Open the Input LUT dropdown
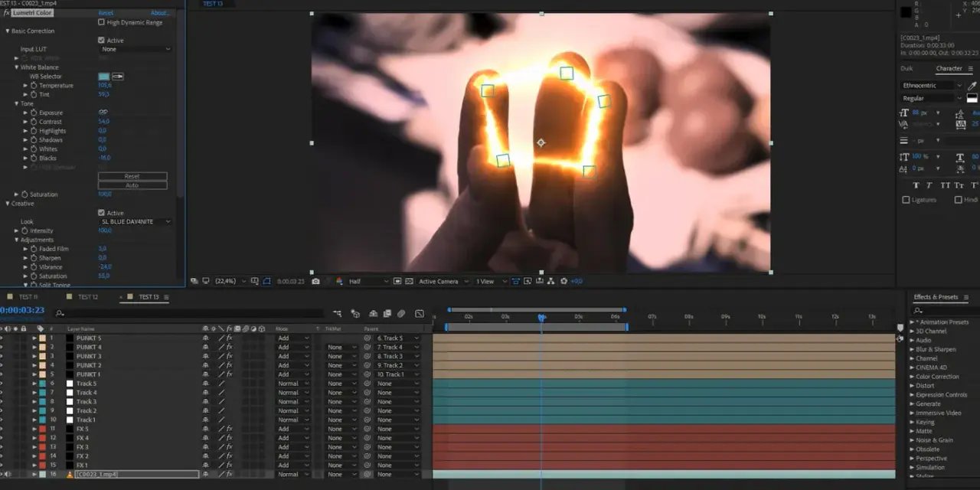Image resolution: width=980 pixels, height=490 pixels. 136,49
